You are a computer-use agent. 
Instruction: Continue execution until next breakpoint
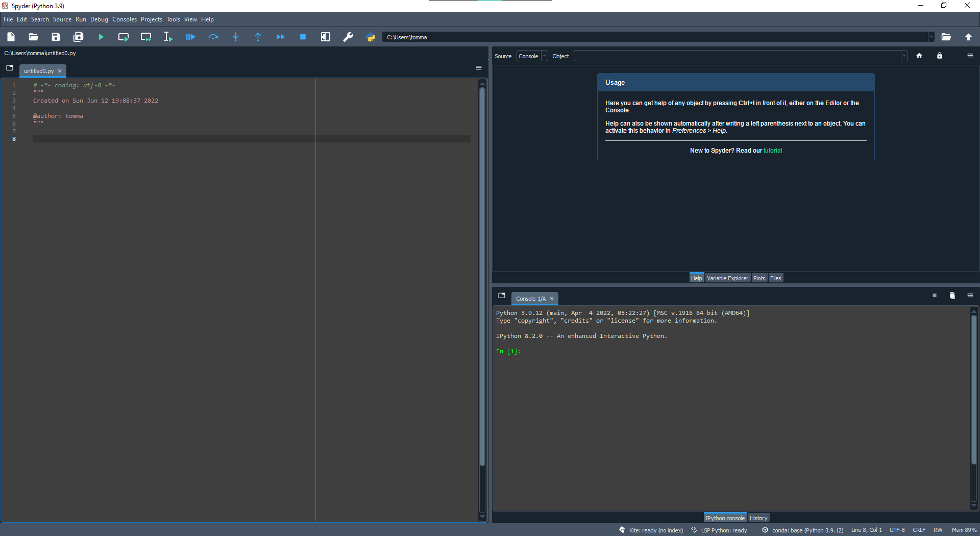[x=280, y=37]
